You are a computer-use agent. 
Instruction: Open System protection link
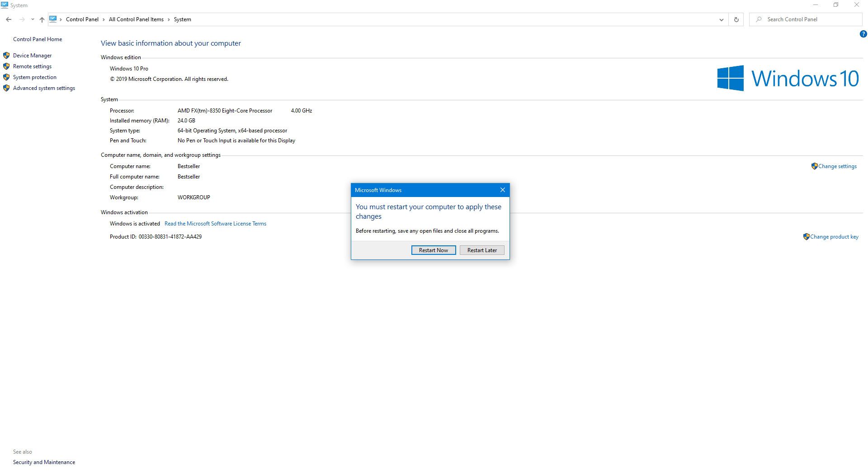tap(35, 77)
